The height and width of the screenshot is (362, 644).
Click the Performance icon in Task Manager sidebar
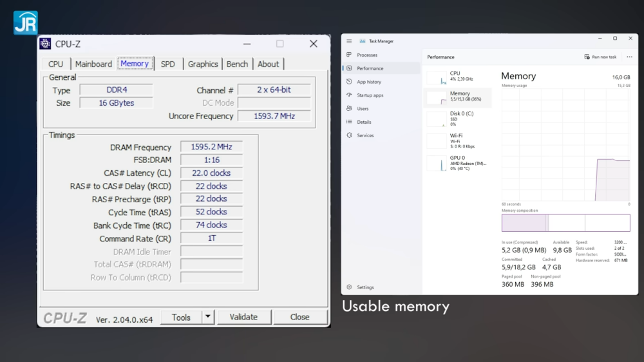pyautogui.click(x=349, y=68)
